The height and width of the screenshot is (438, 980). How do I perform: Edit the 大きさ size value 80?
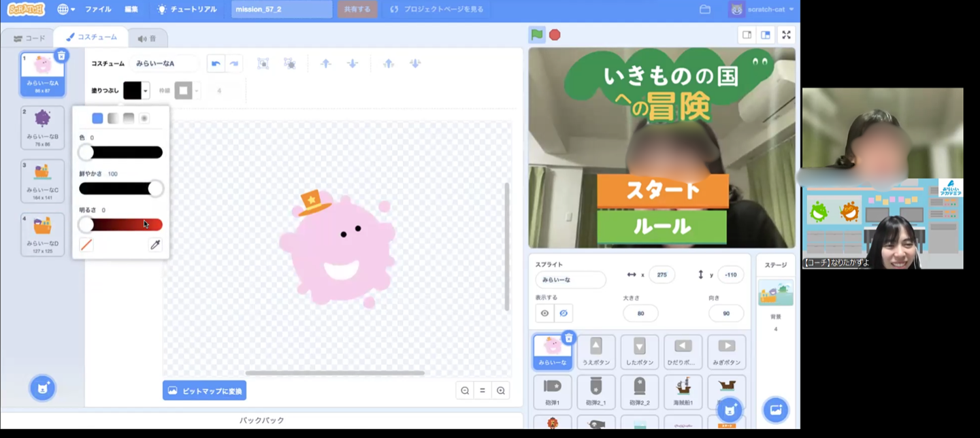point(640,314)
